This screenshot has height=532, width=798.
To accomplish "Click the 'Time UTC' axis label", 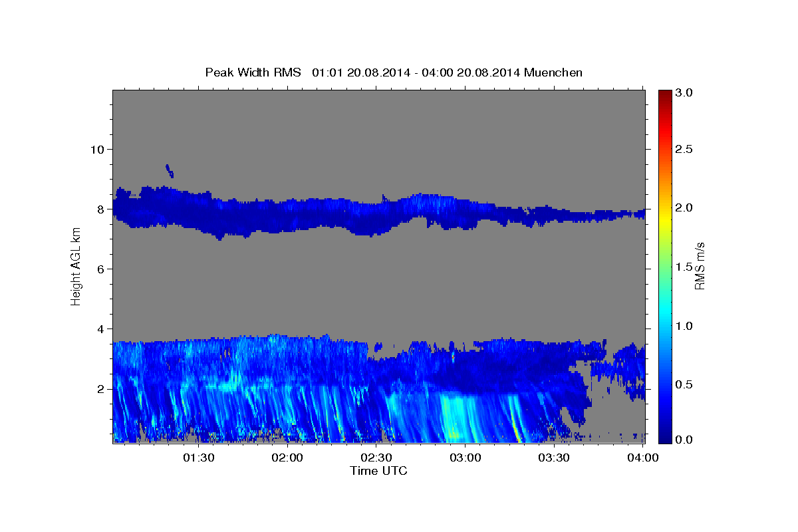I will 378,471.
